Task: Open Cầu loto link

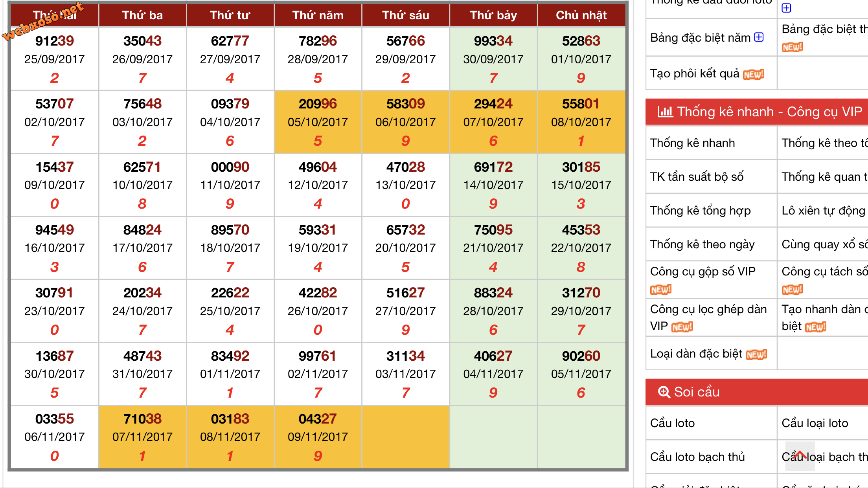Action: pos(672,423)
